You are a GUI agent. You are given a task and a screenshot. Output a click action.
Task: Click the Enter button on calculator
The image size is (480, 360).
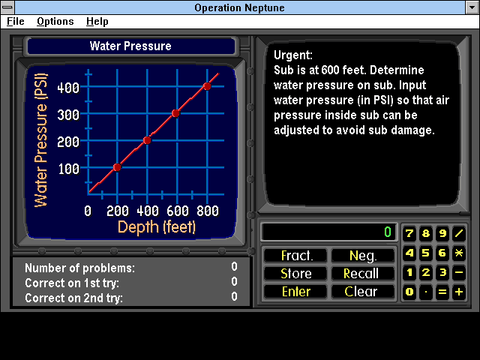[x=296, y=292]
